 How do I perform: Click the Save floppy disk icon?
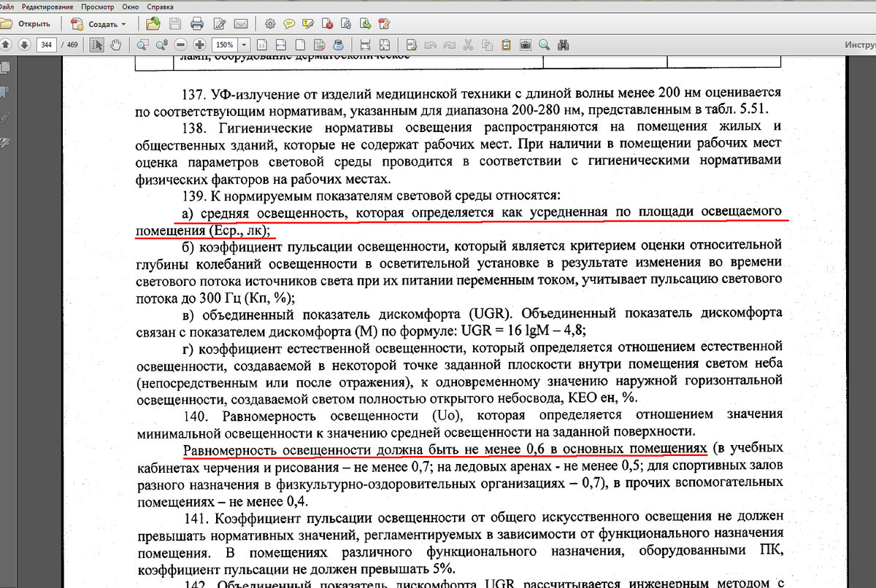click(x=175, y=23)
